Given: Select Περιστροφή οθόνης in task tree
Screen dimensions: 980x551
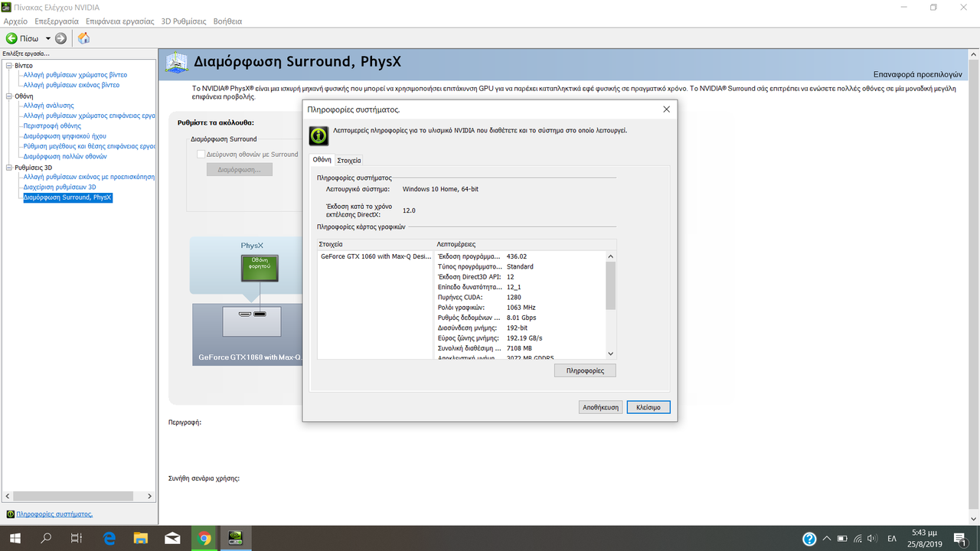Looking at the screenshot, I should 52,126.
